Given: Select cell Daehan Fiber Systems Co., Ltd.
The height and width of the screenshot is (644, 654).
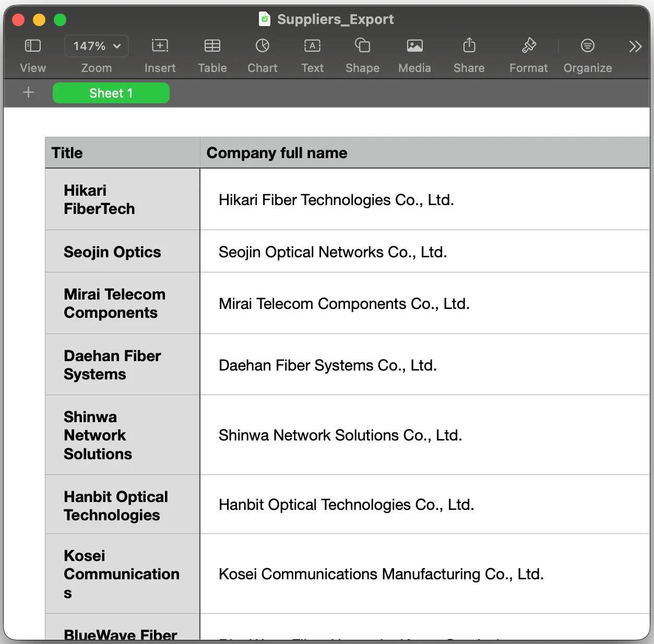Looking at the screenshot, I should point(425,365).
